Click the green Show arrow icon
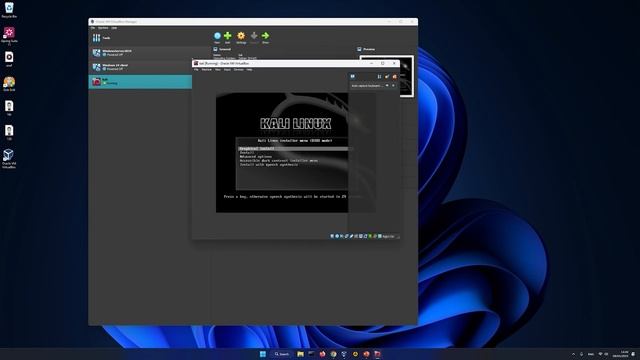The width and height of the screenshot is (640, 360). (x=265, y=36)
